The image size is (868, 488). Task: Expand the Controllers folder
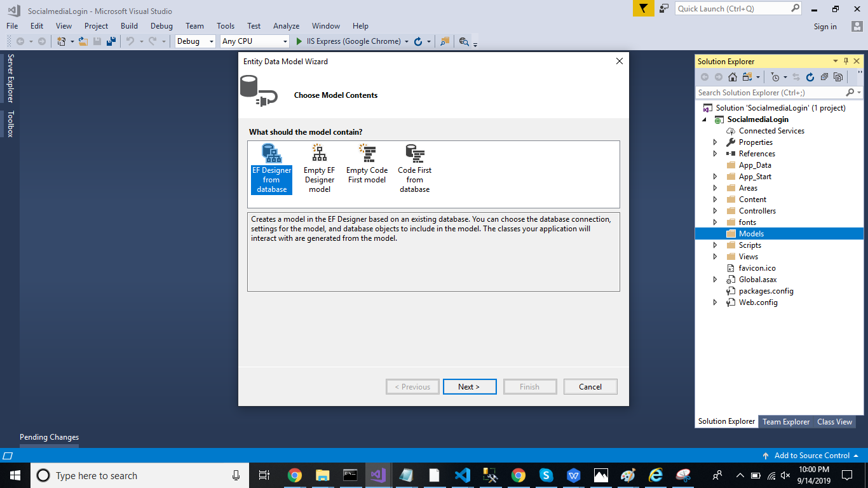point(715,211)
